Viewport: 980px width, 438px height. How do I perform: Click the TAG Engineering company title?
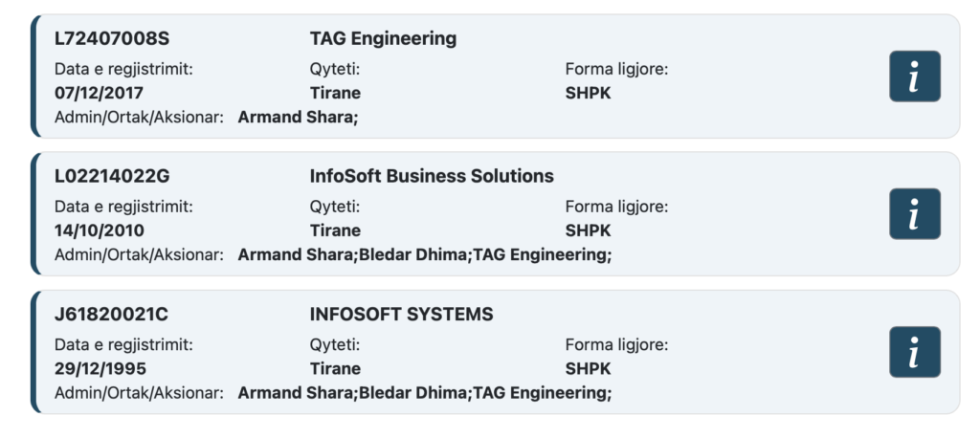coord(383,39)
